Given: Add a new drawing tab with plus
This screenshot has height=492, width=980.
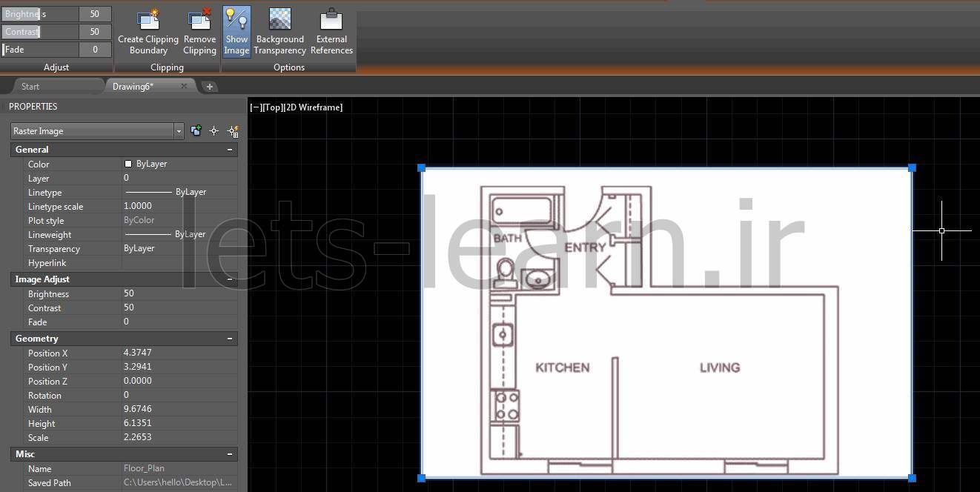Looking at the screenshot, I should [x=210, y=87].
